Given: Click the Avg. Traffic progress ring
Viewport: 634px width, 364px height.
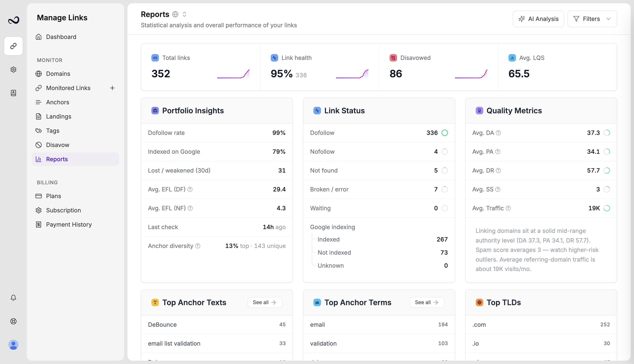Looking at the screenshot, I should pos(607,208).
